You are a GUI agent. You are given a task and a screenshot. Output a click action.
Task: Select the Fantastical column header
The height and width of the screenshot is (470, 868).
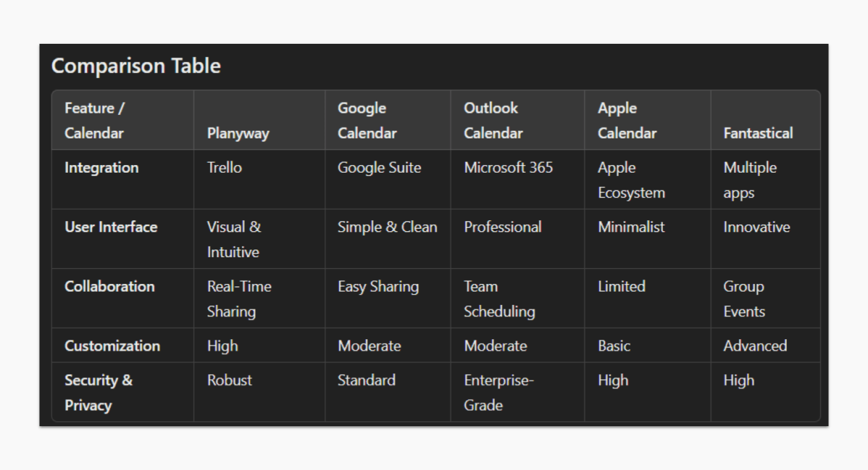pyautogui.click(x=758, y=133)
